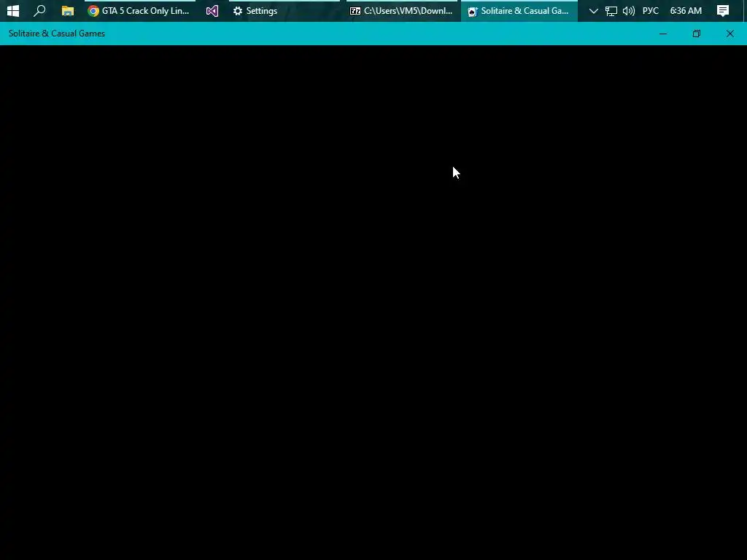The image size is (747, 560).
Task: Select the Solitaire & Casual Games taskbar button
Action: pos(519,10)
